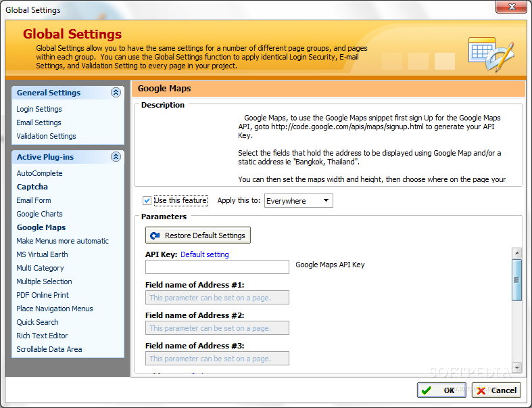The height and width of the screenshot is (408, 532).
Task: Collapse the Active Plug-ins panel chevron
Action: tap(116, 156)
